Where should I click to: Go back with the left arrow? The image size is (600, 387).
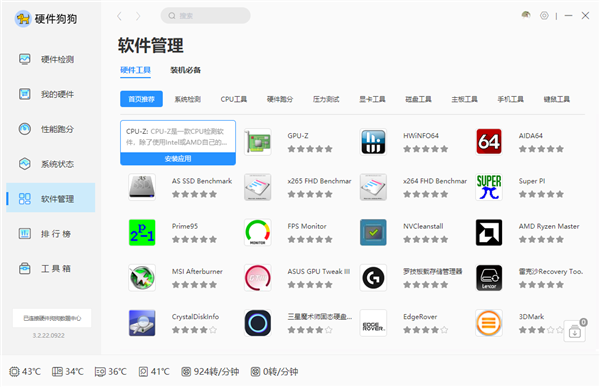pos(119,16)
